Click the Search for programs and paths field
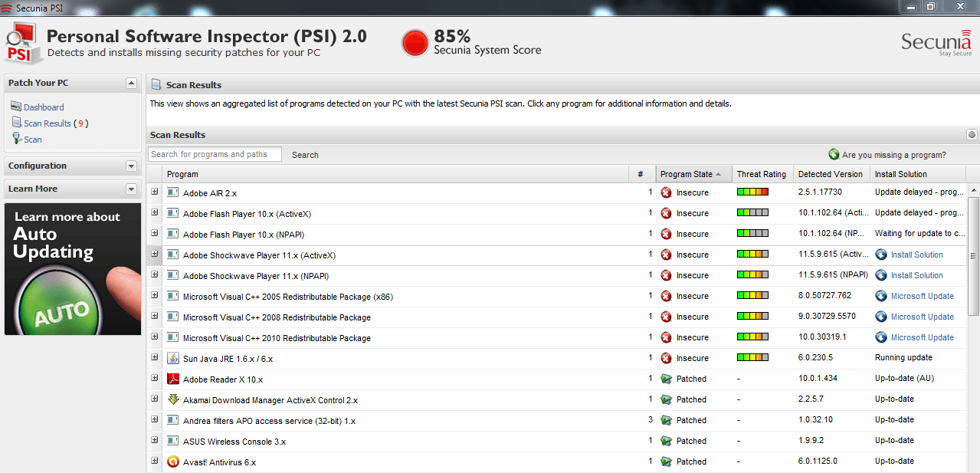This screenshot has width=980, height=473. click(x=215, y=154)
